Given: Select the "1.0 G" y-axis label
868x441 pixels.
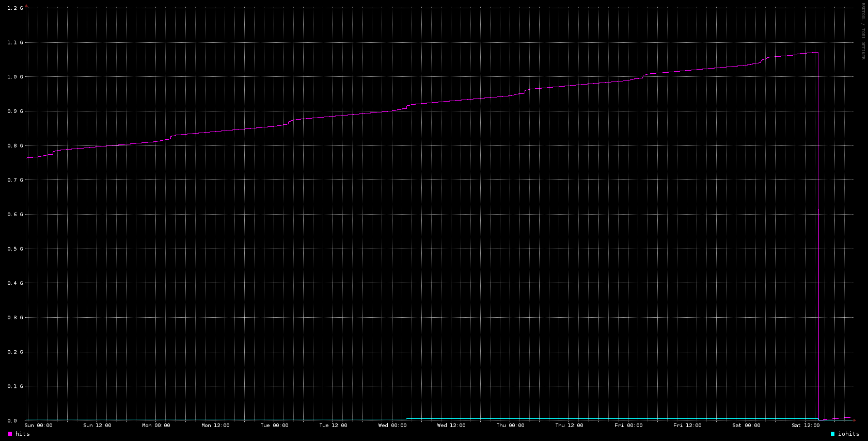Looking at the screenshot, I should click(x=15, y=77).
